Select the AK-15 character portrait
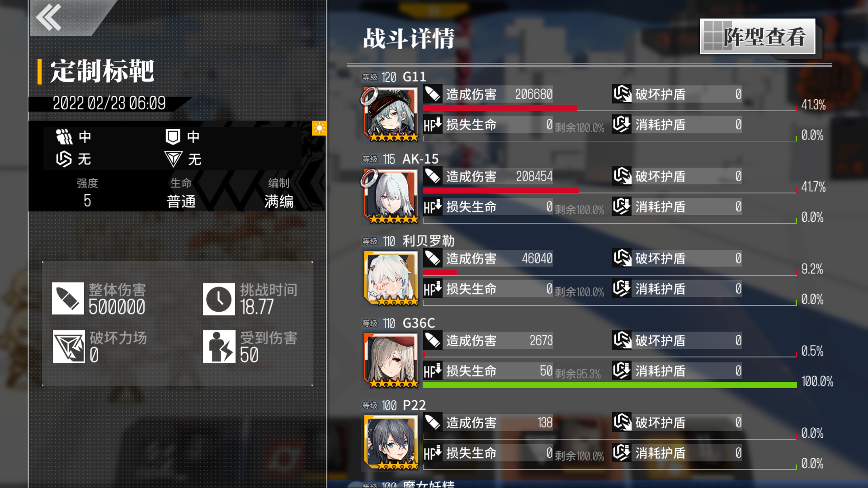The width and height of the screenshot is (868, 488). 391,197
